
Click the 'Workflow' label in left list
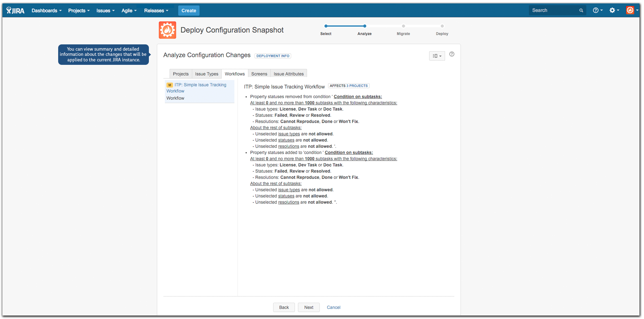pyautogui.click(x=175, y=98)
